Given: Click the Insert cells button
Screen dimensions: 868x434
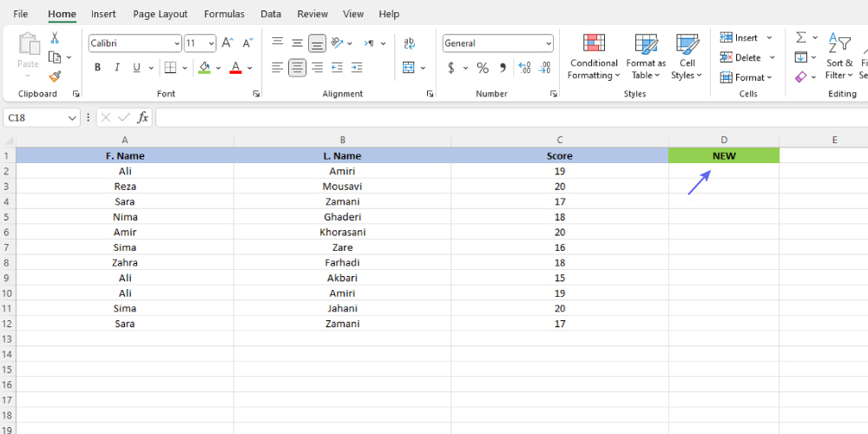Looking at the screenshot, I should 738,38.
